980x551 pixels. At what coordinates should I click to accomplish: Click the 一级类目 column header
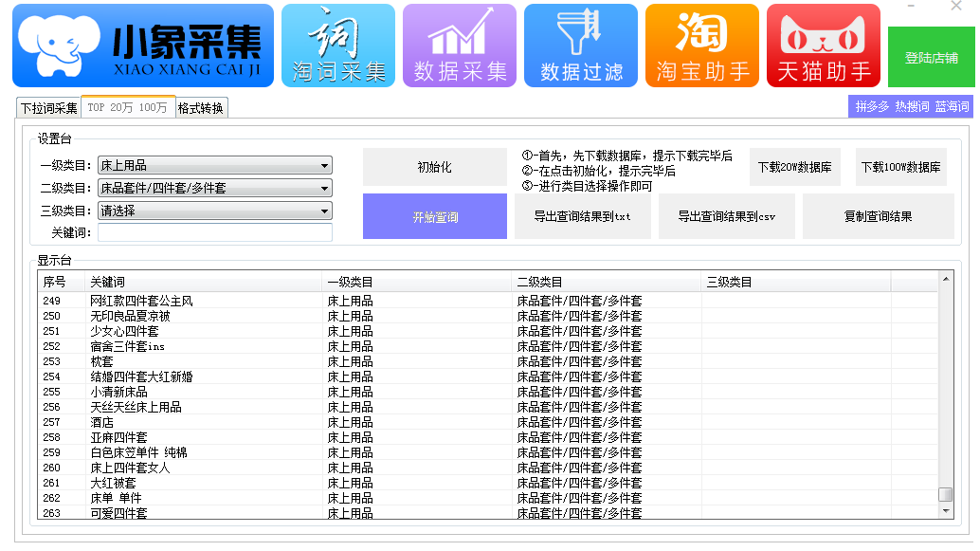pos(418,282)
